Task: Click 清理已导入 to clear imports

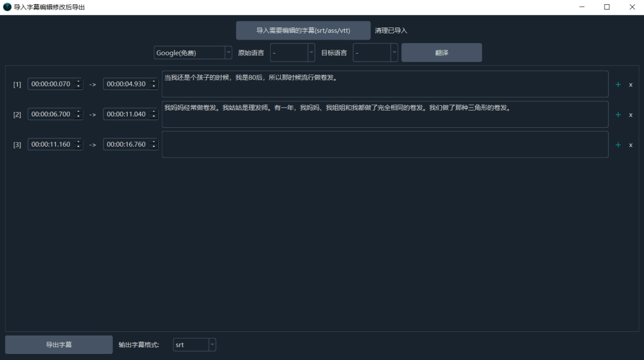Action: click(x=391, y=30)
